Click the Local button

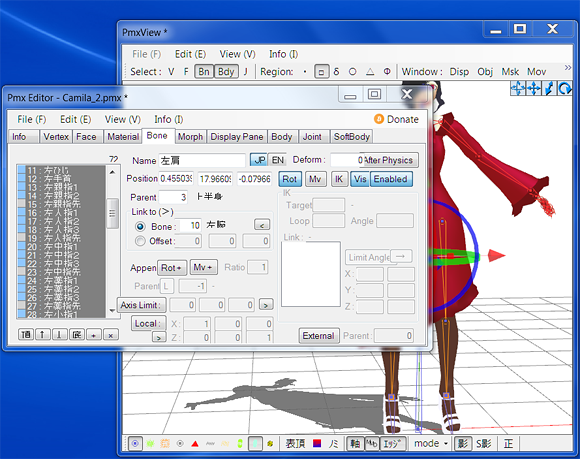point(148,323)
